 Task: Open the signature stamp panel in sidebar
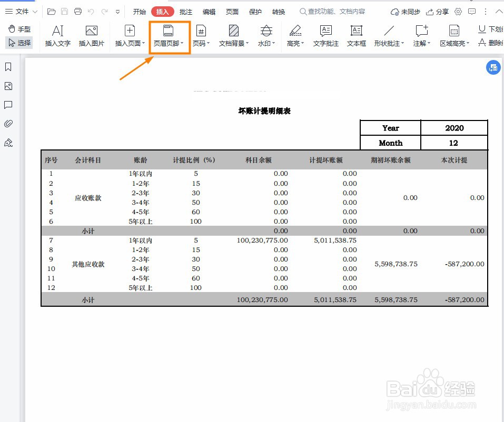tap(8, 143)
